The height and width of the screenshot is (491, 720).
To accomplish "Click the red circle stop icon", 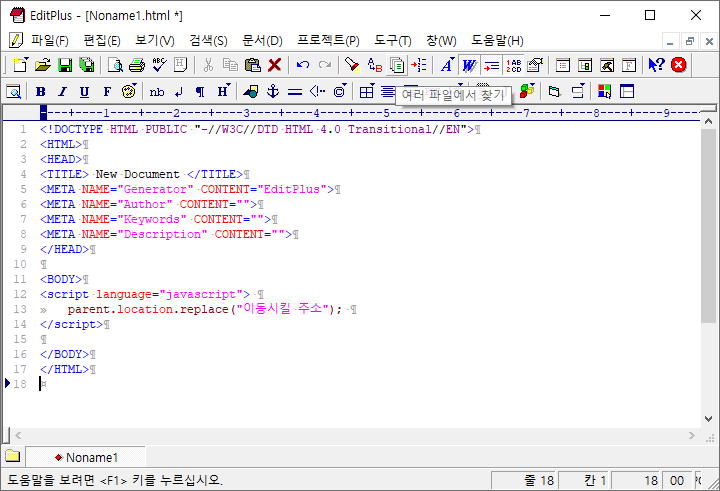I will (x=679, y=65).
